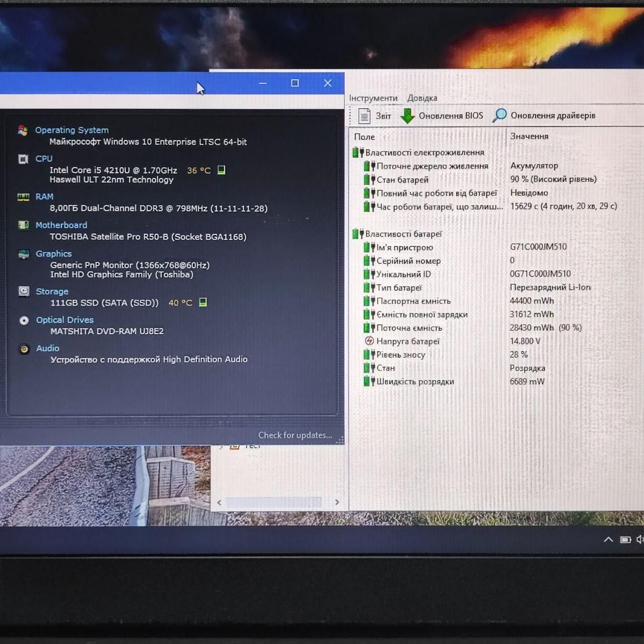The width and height of the screenshot is (644, 644).
Task: Open the Довідка menu
Action: [x=422, y=98]
